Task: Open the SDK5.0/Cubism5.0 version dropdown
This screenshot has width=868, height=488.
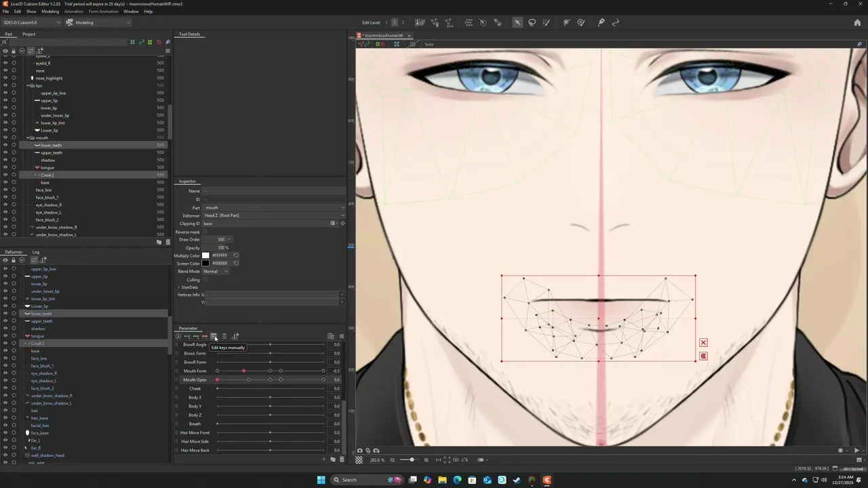Action: coord(31,22)
